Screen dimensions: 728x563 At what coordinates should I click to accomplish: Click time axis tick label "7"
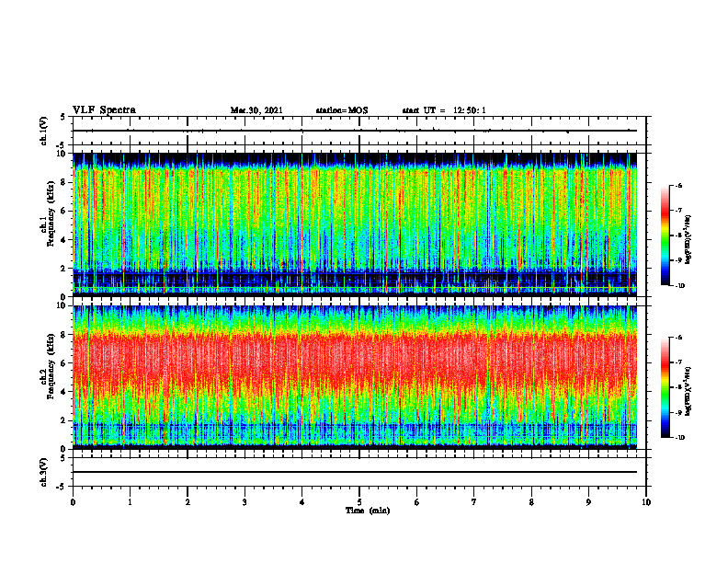(x=474, y=502)
